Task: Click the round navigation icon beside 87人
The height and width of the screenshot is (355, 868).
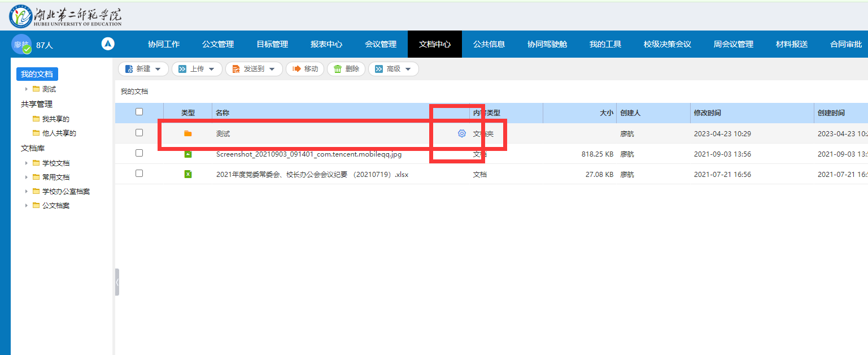Action: [108, 44]
